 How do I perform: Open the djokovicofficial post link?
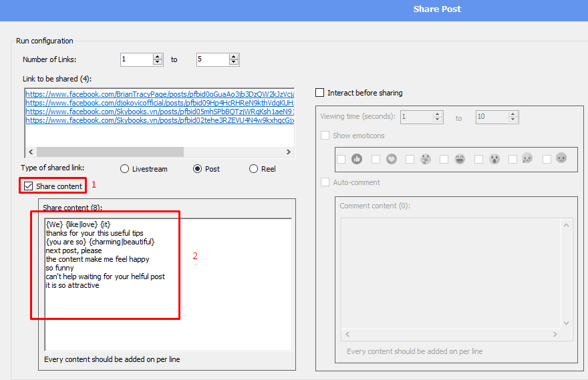click(x=160, y=103)
